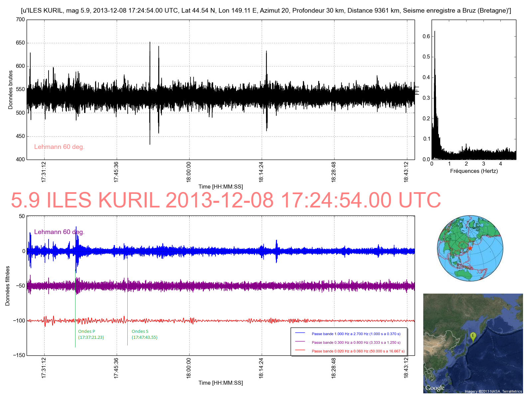The width and height of the screenshot is (532, 395).
Task: Click the blue line sample in the legend
Action: [x=300, y=333]
